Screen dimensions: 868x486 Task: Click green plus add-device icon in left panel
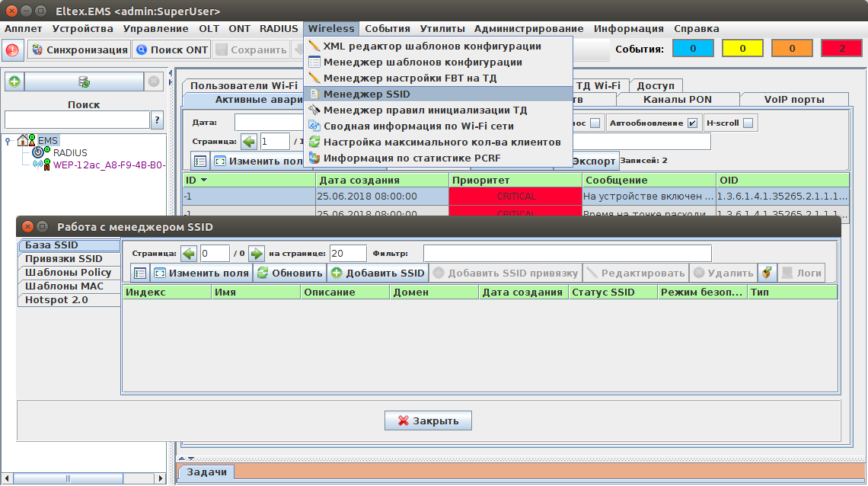click(x=14, y=82)
